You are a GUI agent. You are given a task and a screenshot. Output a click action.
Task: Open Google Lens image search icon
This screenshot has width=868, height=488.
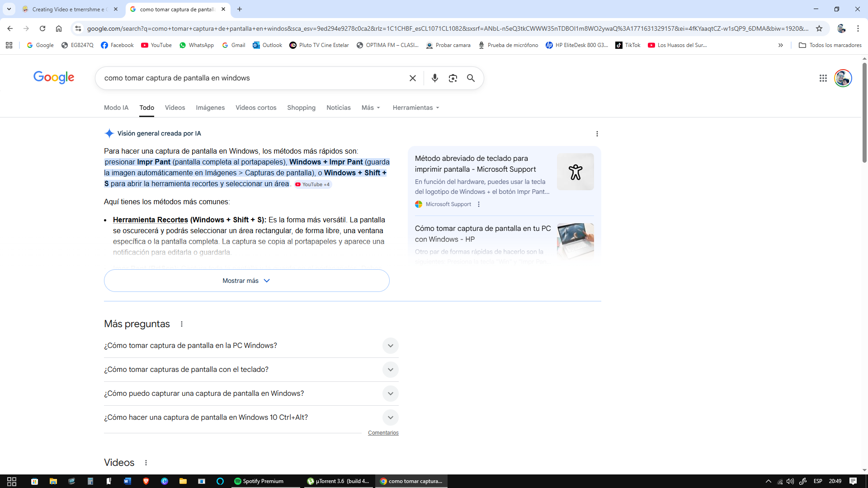click(453, 78)
